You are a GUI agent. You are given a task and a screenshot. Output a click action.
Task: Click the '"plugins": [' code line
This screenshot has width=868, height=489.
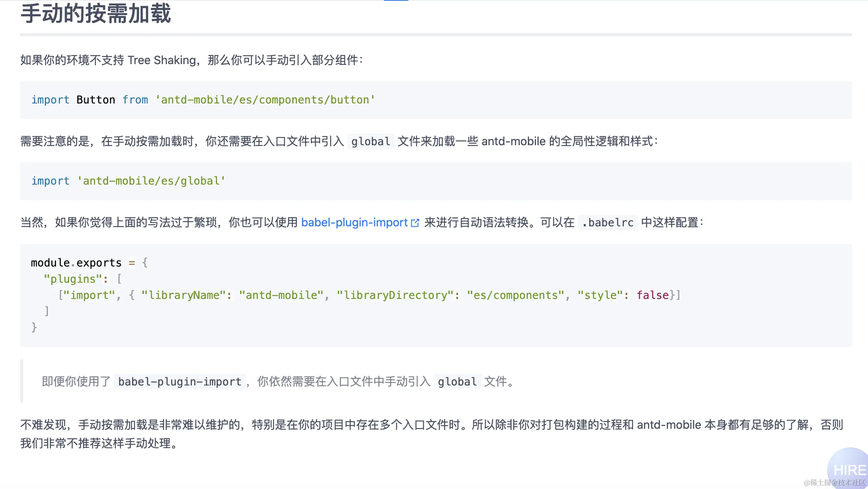click(x=83, y=279)
